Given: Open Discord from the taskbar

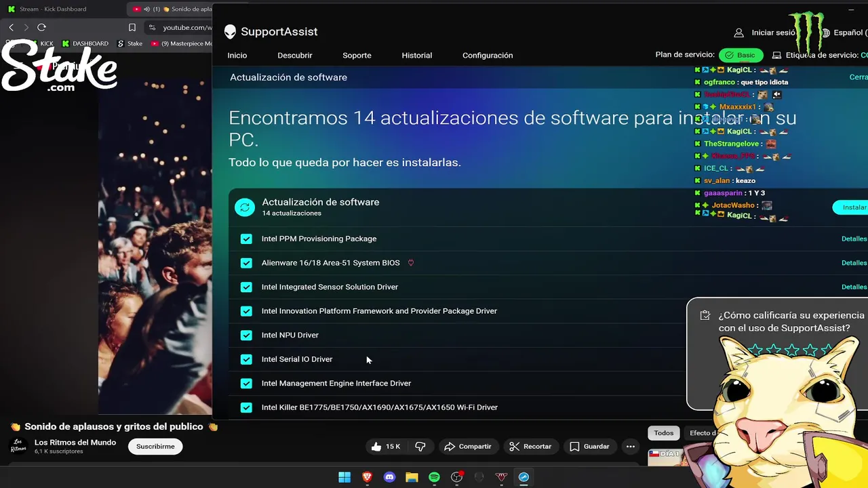Looking at the screenshot, I should coord(389,477).
